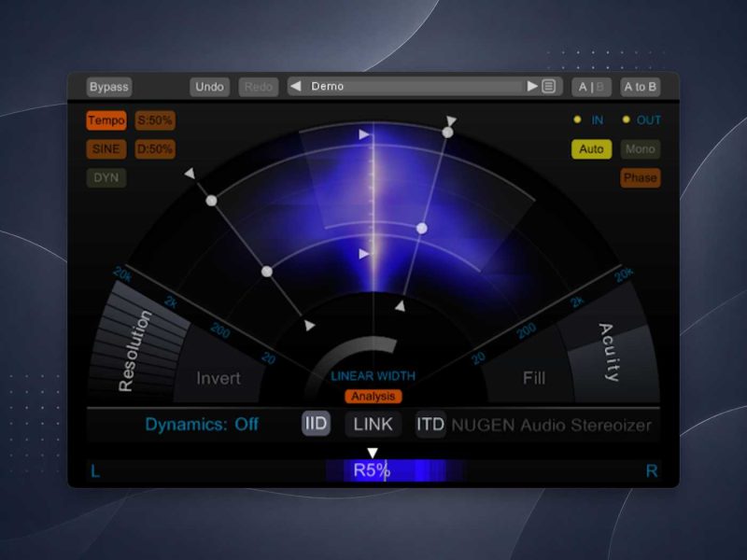Switch the A|B comparison button
The width and height of the screenshot is (747, 560).
coord(591,87)
